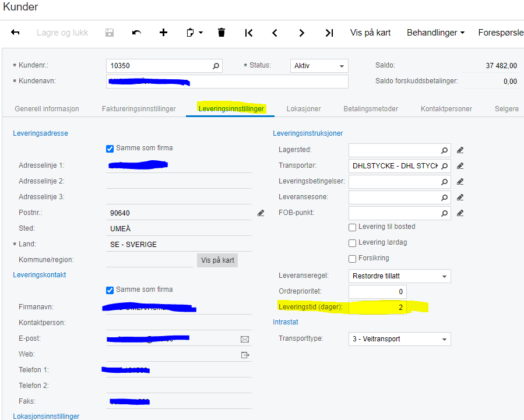The height and width of the screenshot is (420, 524).
Task: Click the Kommune/region field
Action: (x=150, y=260)
